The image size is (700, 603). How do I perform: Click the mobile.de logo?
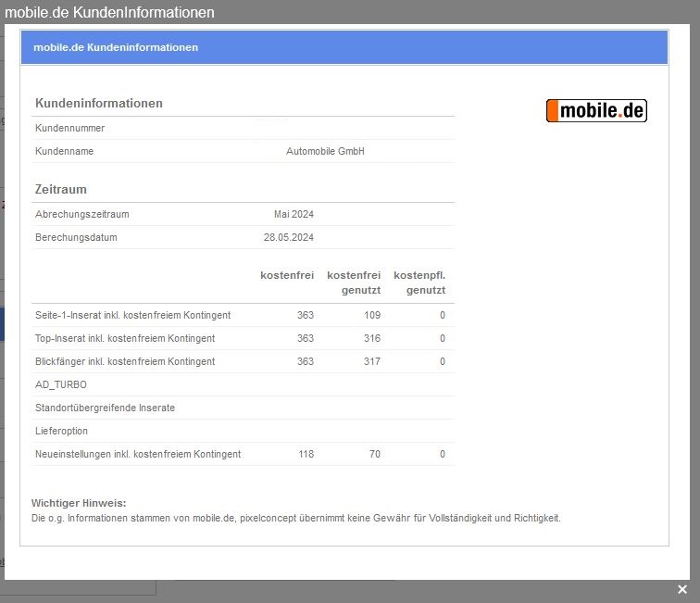click(596, 110)
